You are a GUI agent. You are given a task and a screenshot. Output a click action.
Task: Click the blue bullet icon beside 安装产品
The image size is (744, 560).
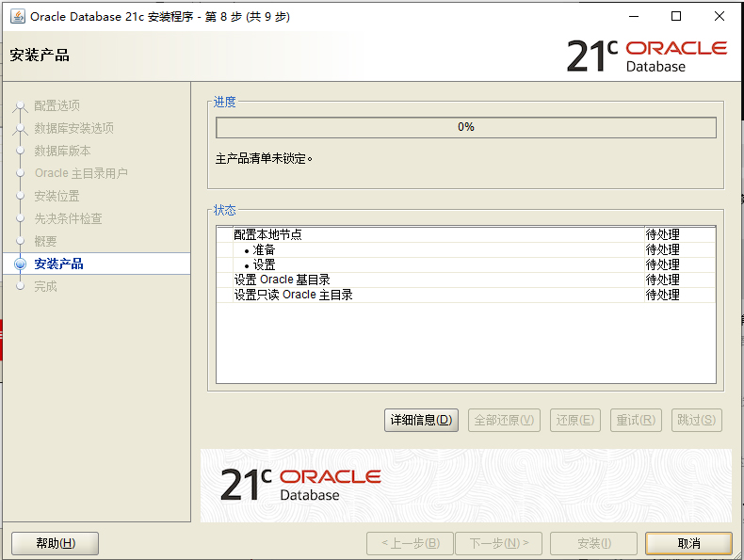[x=20, y=264]
